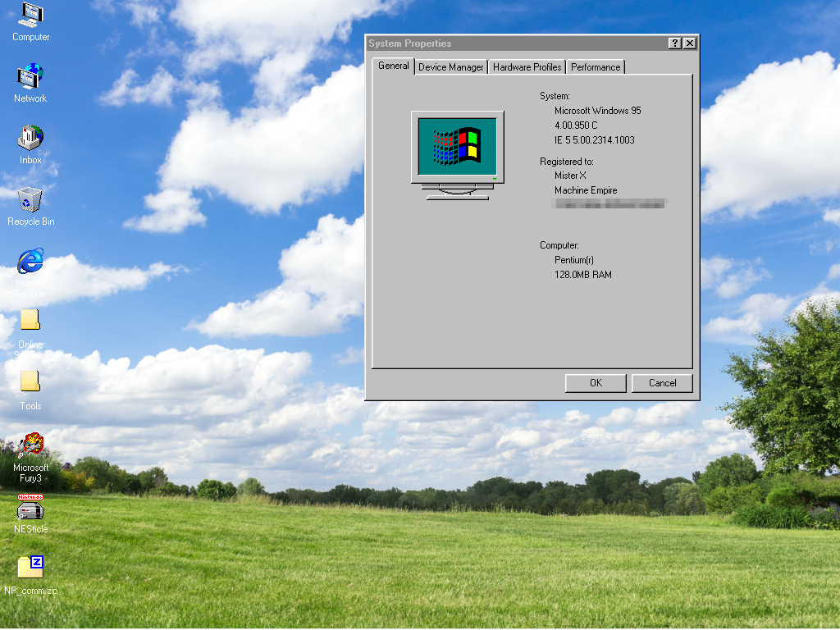840x630 pixels.
Task: Go to the Performance tab
Action: [x=595, y=67]
